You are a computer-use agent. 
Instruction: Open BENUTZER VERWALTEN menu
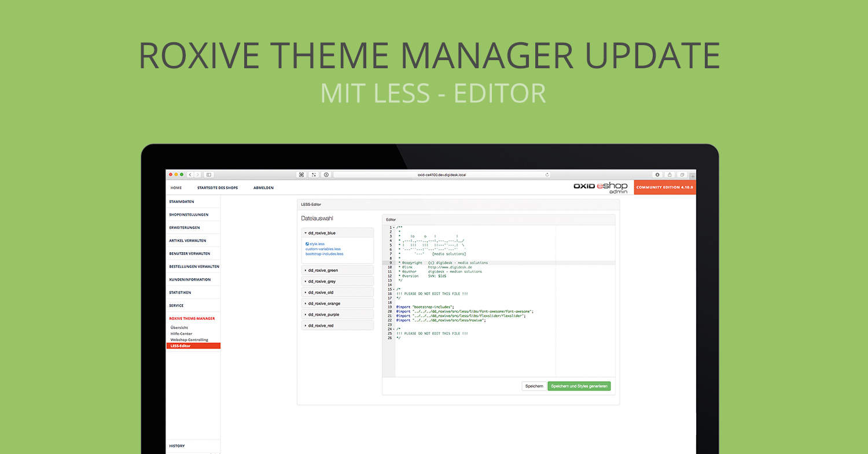[193, 253]
